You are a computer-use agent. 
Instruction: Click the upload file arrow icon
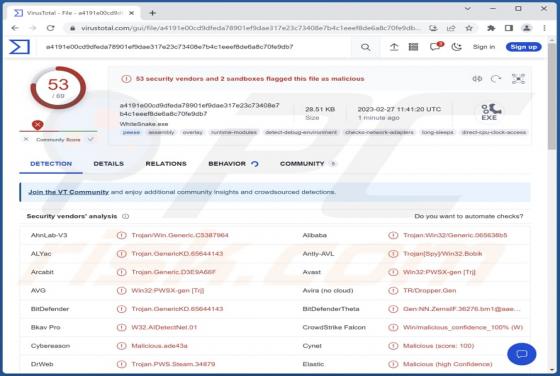pyautogui.click(x=394, y=47)
